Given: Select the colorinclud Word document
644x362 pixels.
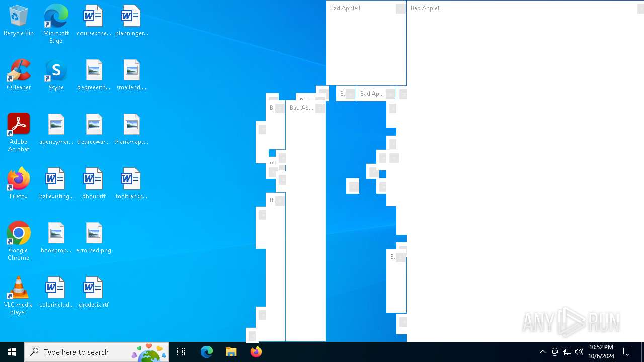Looking at the screenshot, I should tap(56, 293).
